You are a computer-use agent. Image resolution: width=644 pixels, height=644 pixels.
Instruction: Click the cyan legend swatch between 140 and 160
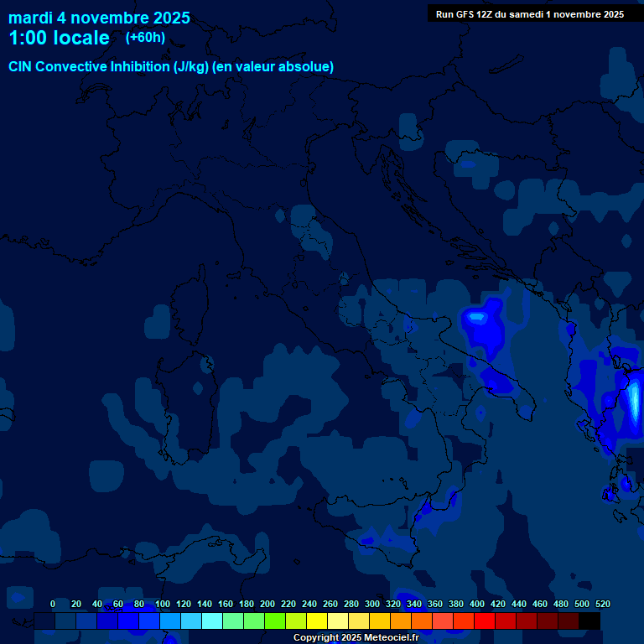tap(212, 621)
